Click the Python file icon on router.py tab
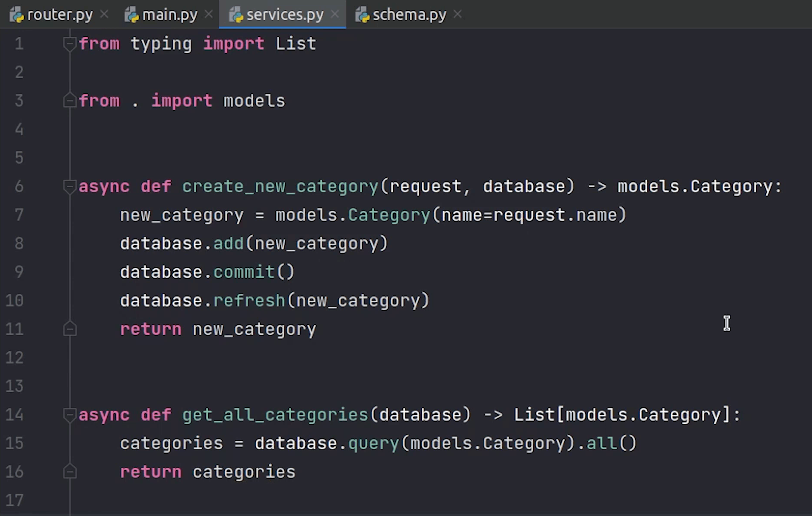 16,15
